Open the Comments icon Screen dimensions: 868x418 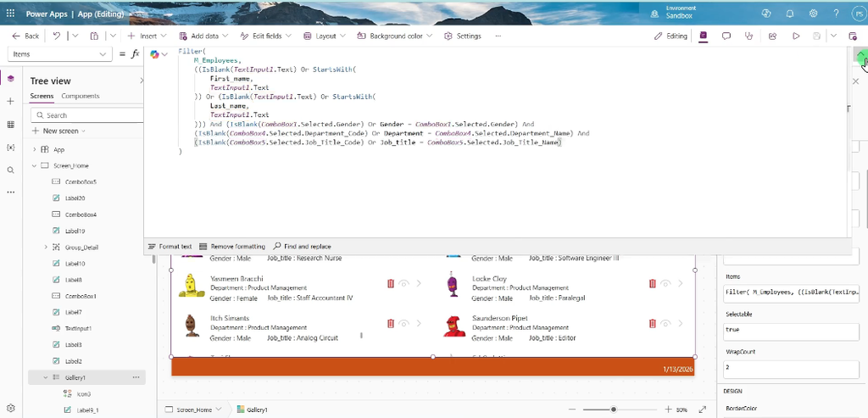(x=726, y=36)
